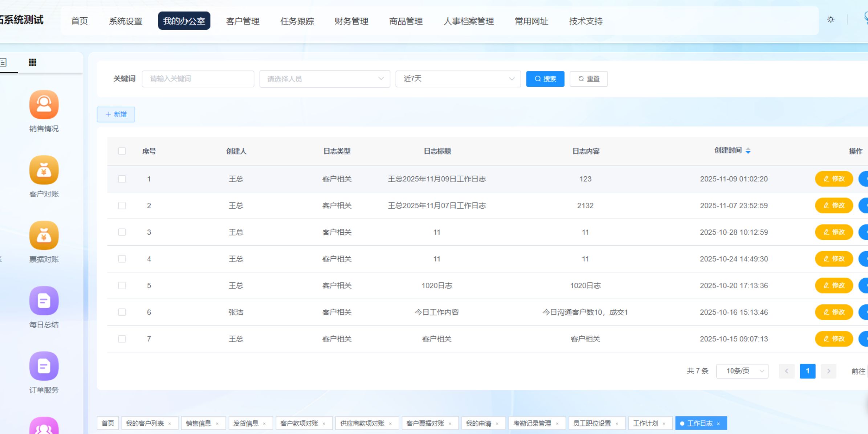
Task: Switch sidebar to grid view icon
Action: point(32,62)
